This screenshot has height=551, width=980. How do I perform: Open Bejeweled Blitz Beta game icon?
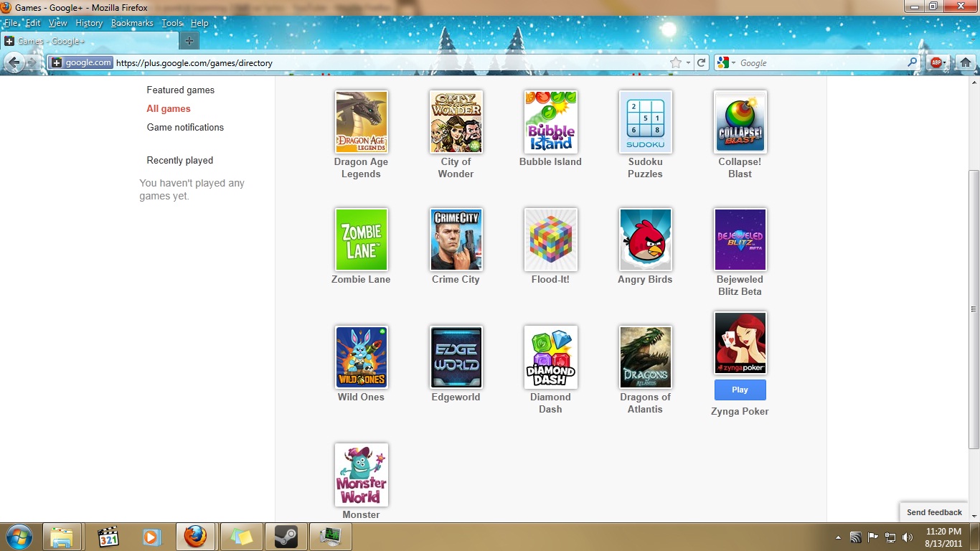740,240
